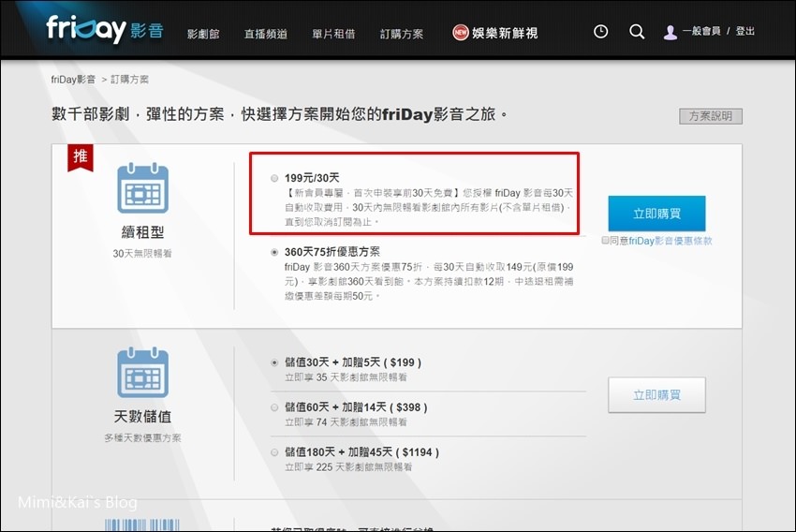The height and width of the screenshot is (532, 796).
Task: Open search with the magnifier icon
Action: [637, 32]
